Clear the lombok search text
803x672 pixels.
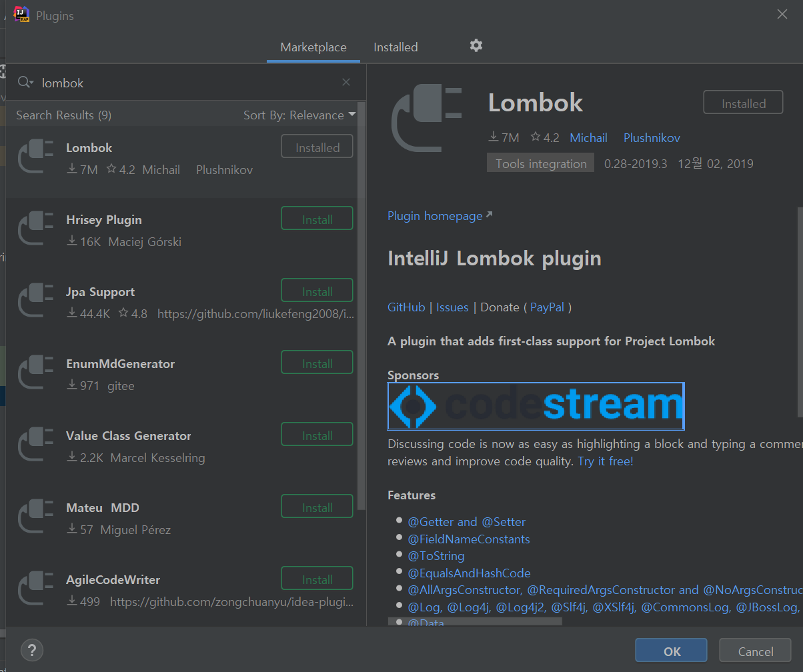(x=346, y=82)
